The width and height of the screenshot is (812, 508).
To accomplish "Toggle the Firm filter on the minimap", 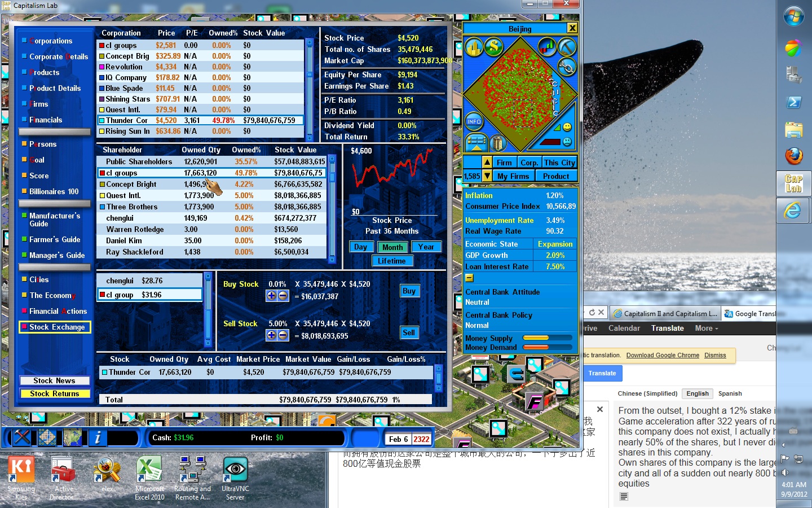I will [x=505, y=163].
